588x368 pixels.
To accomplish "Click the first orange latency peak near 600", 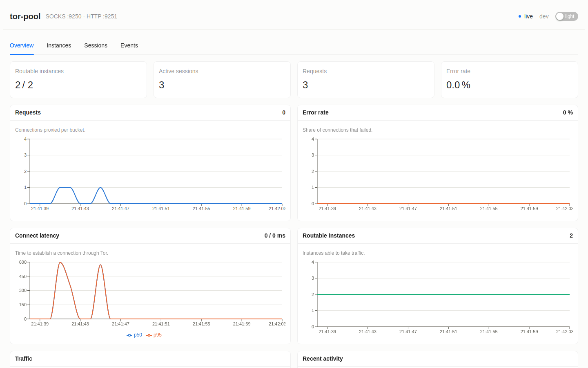I will point(60,263).
